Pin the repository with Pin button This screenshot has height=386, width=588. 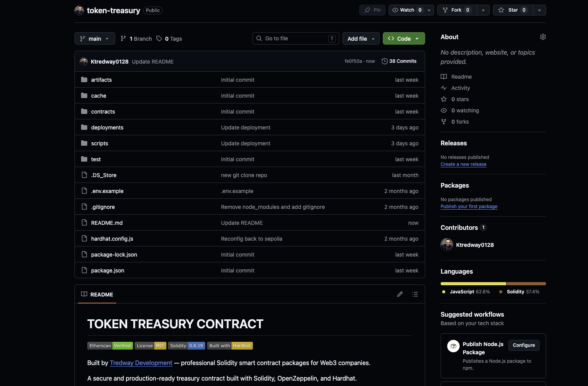coord(372,10)
